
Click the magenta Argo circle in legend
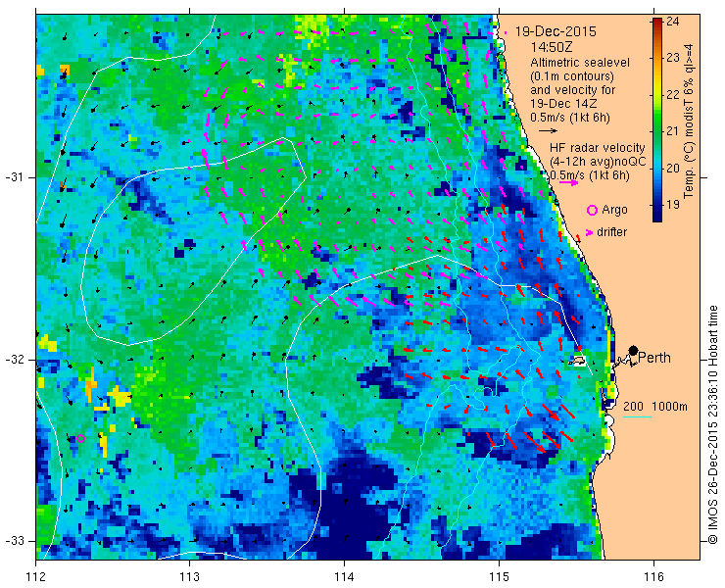[592, 210]
